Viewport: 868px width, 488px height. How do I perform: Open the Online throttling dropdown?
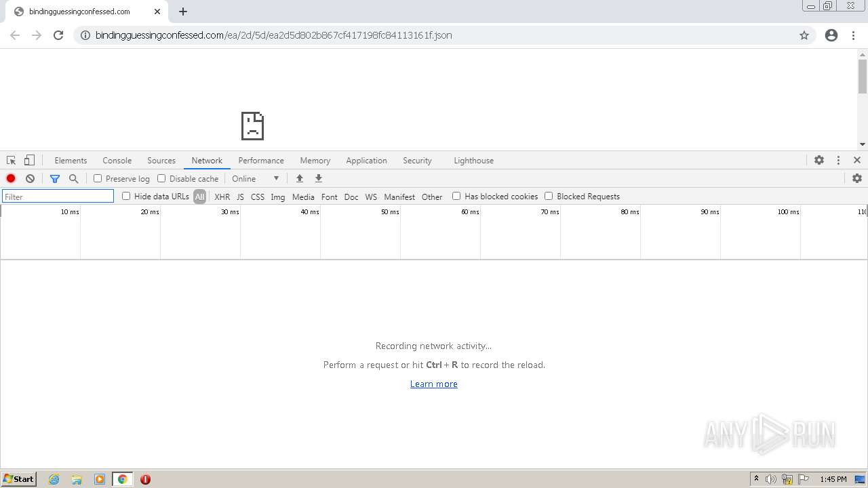256,178
